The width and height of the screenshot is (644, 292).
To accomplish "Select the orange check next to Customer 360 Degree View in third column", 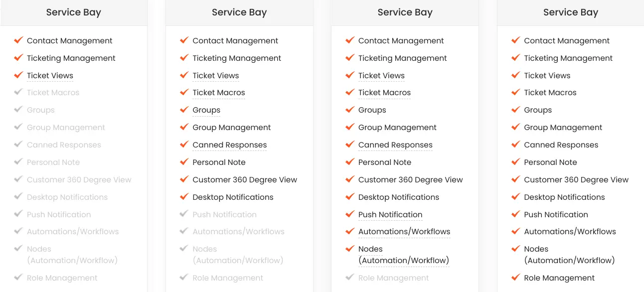I will tap(349, 179).
